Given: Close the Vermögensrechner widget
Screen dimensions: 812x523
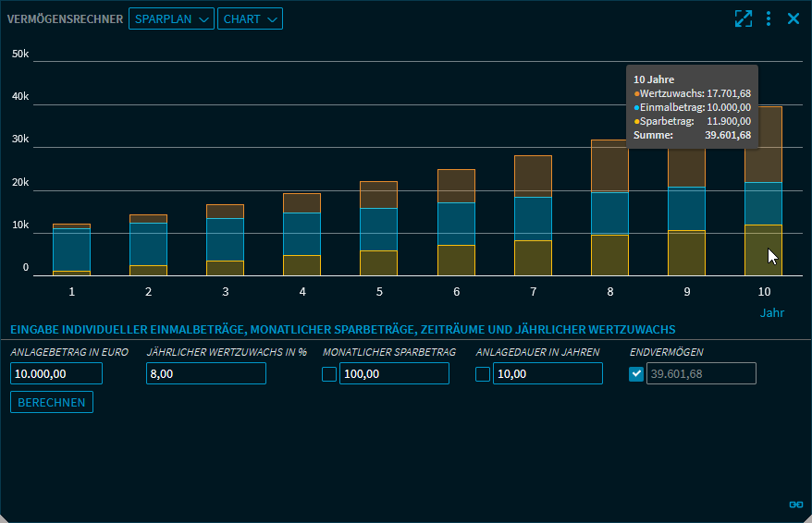Looking at the screenshot, I should [794, 18].
